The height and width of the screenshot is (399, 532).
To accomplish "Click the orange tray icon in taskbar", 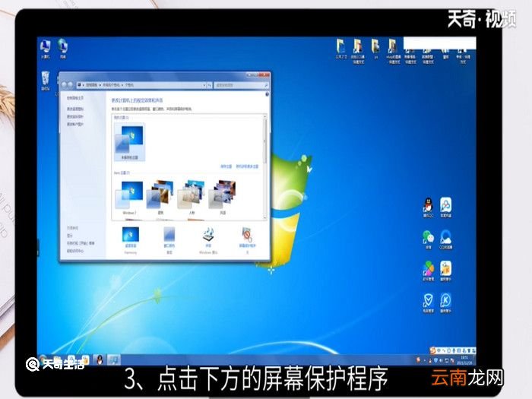I will (419, 359).
